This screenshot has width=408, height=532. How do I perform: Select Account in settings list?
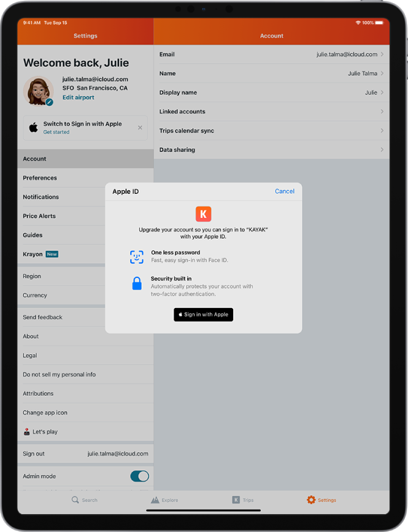click(85, 159)
